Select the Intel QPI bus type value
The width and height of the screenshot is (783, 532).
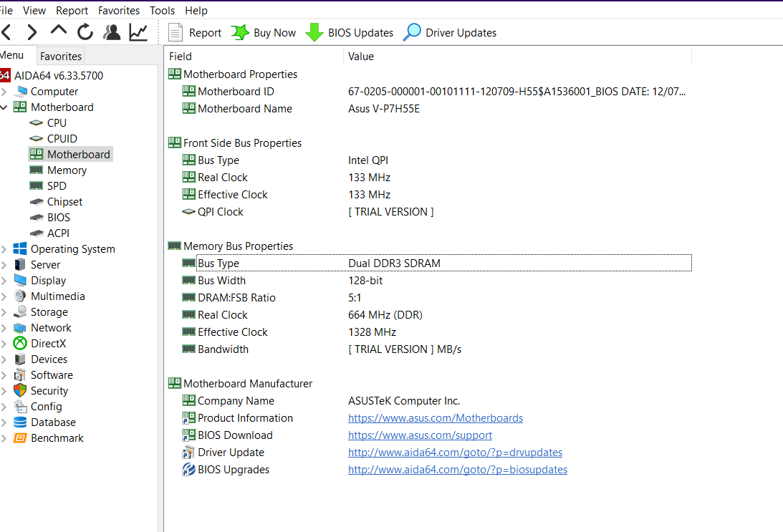point(368,160)
